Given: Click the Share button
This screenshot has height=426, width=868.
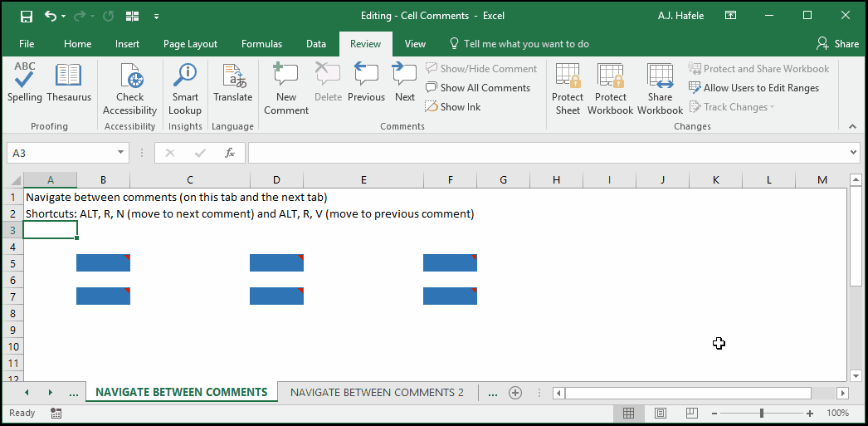Looking at the screenshot, I should pyautogui.click(x=838, y=44).
